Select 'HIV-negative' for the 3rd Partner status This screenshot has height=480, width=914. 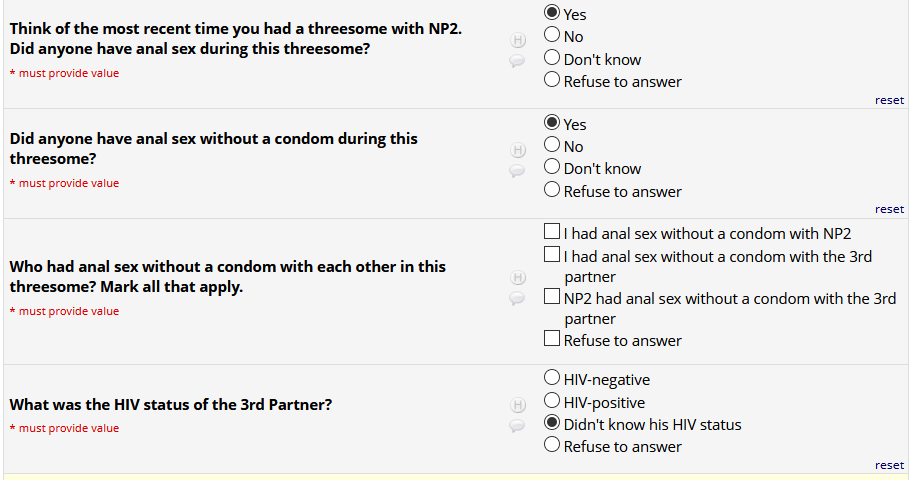click(552, 378)
